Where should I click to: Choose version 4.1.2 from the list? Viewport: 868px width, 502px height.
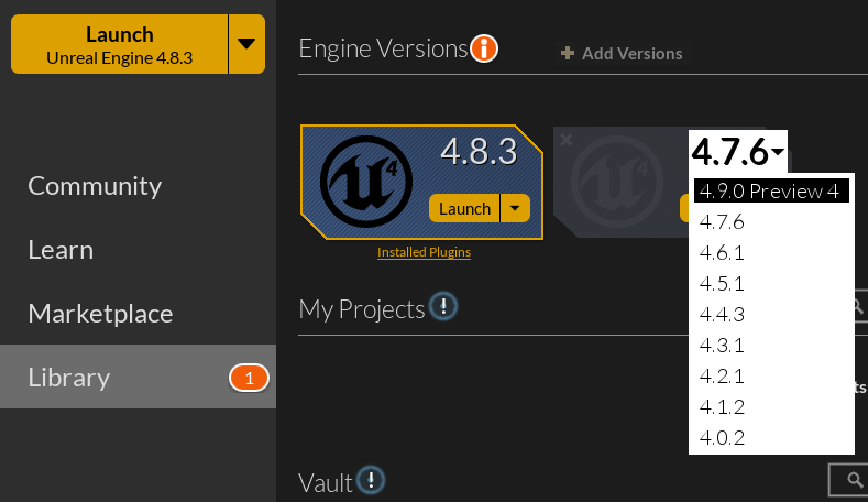pos(771,407)
